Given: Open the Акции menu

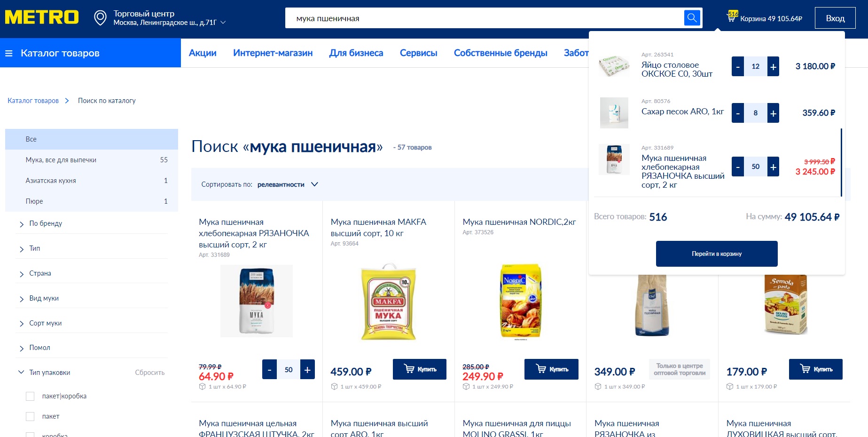Looking at the screenshot, I should 203,53.
